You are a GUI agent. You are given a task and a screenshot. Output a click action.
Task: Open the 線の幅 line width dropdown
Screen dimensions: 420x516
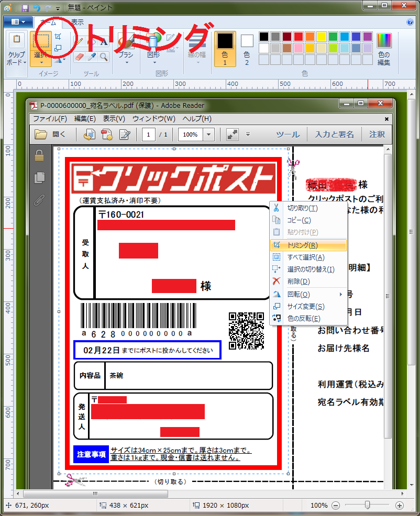pos(197,49)
